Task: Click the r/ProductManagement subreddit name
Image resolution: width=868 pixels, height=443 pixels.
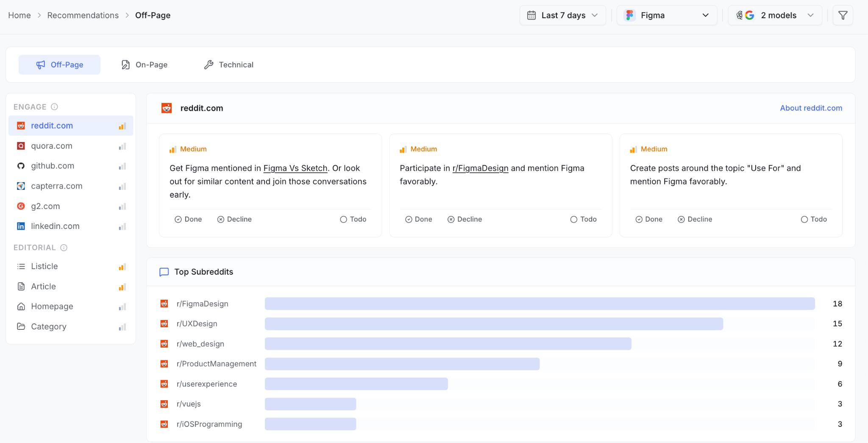Action: 216,364
